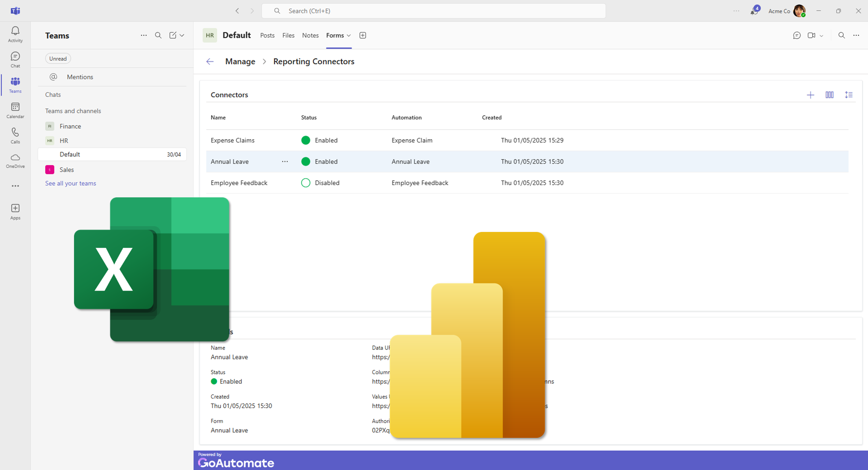
Task: Open the Chats section
Action: (53, 94)
